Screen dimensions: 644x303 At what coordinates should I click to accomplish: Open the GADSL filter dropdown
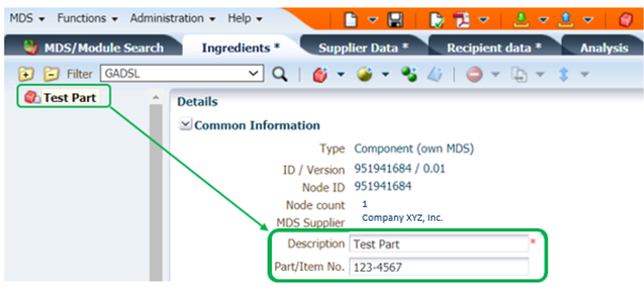click(x=254, y=74)
